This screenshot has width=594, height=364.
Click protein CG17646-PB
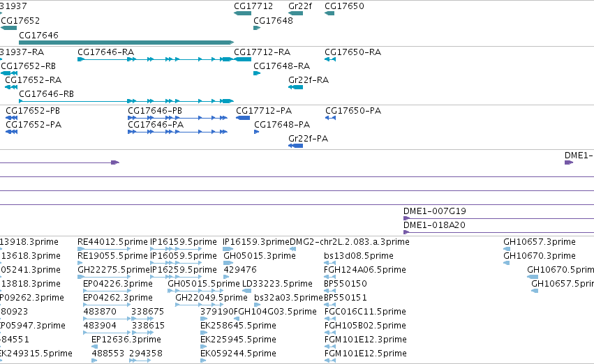178,118
